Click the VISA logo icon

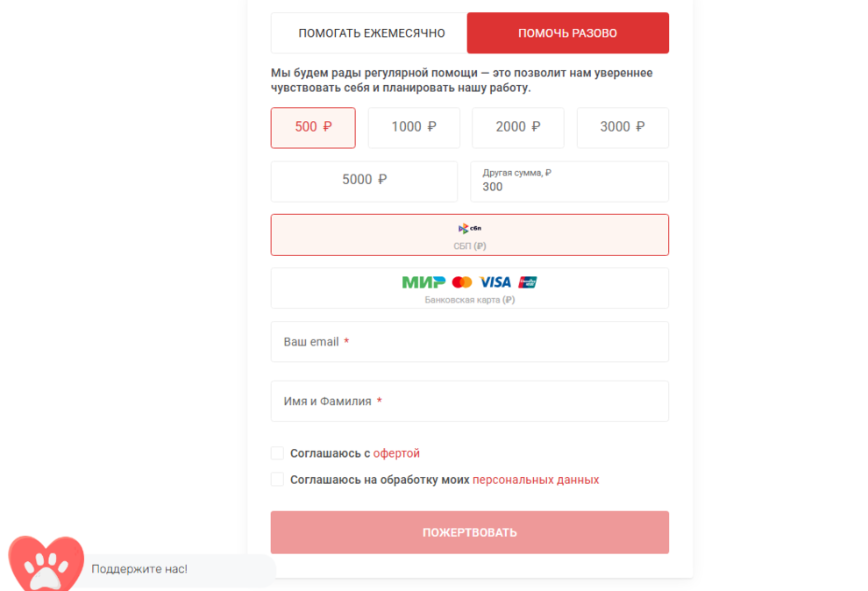tap(494, 282)
